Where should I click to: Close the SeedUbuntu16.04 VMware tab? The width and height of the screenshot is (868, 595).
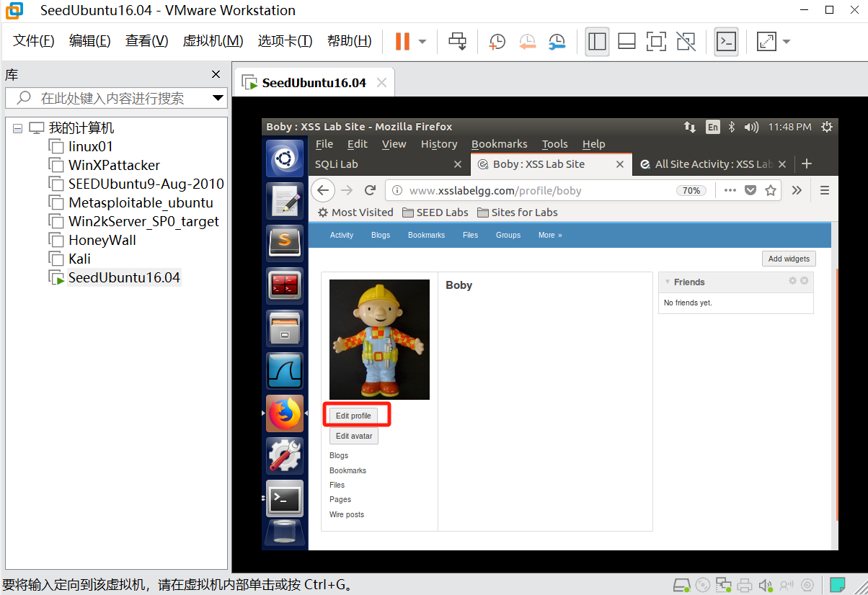(x=381, y=83)
